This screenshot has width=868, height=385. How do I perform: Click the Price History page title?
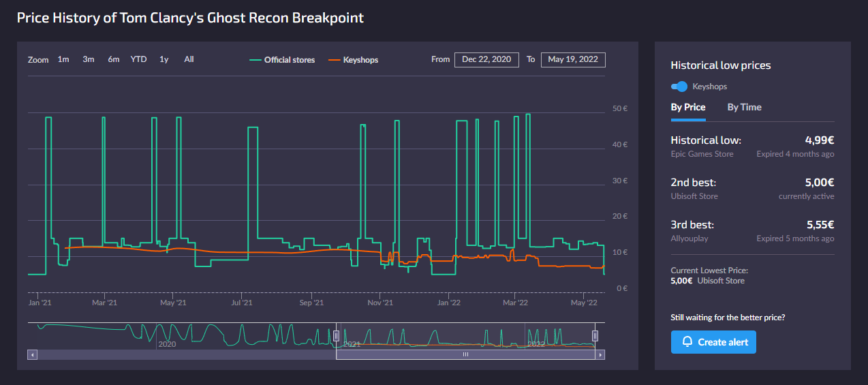coord(191,18)
